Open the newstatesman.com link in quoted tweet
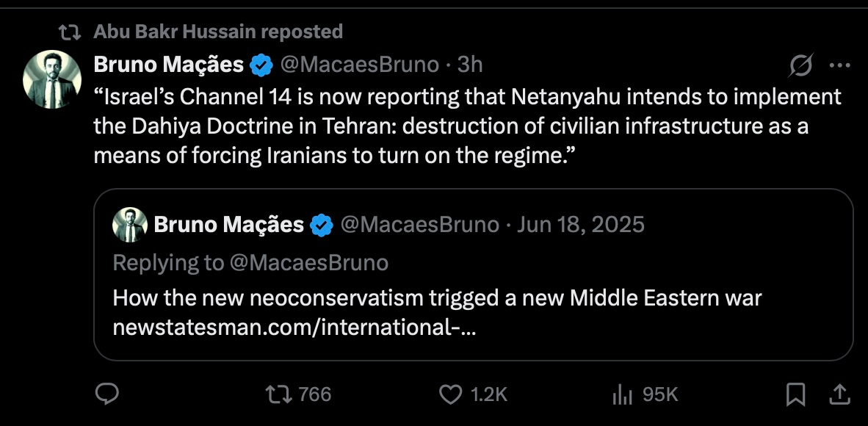The width and height of the screenshot is (868, 426). pos(294,328)
